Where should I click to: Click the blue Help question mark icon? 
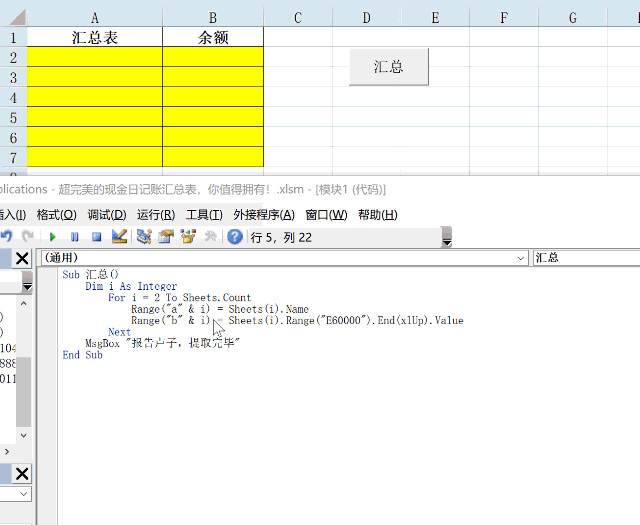(235, 237)
